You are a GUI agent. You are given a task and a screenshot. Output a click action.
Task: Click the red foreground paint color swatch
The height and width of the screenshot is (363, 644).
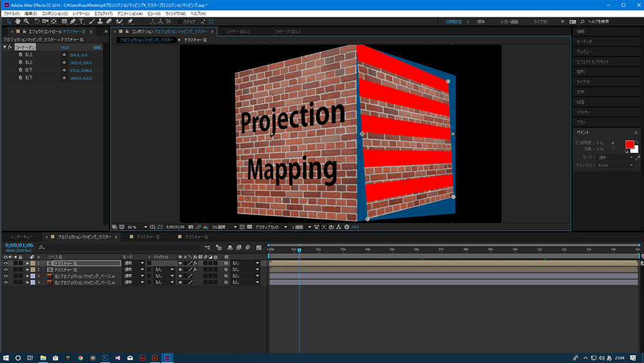(x=629, y=144)
